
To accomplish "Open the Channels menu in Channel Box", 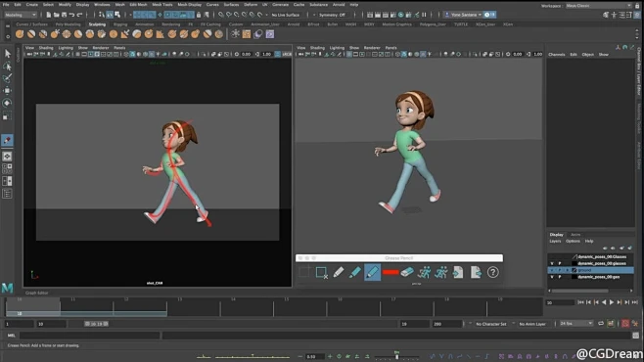I will 557,55.
